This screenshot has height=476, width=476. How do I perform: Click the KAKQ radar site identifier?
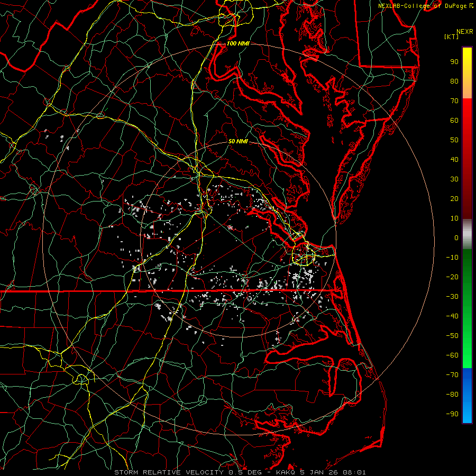[286, 472]
